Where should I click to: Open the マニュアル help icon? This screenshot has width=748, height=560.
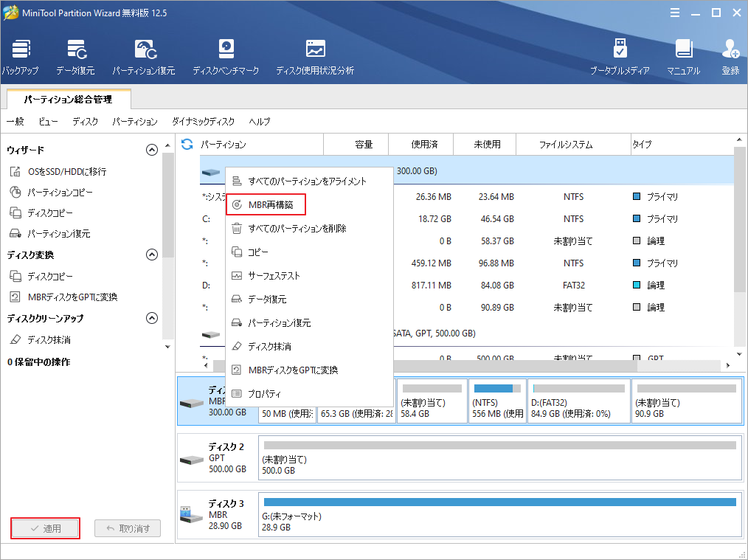pos(685,55)
